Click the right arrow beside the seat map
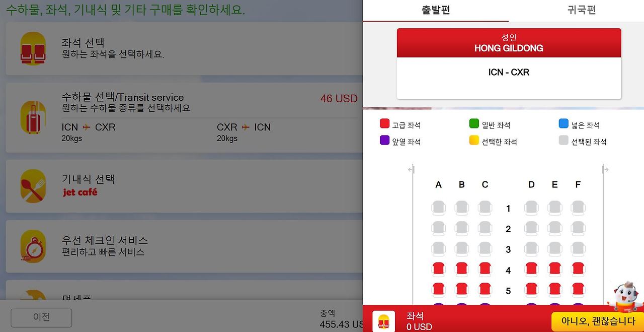644x332 pixels. point(606,170)
